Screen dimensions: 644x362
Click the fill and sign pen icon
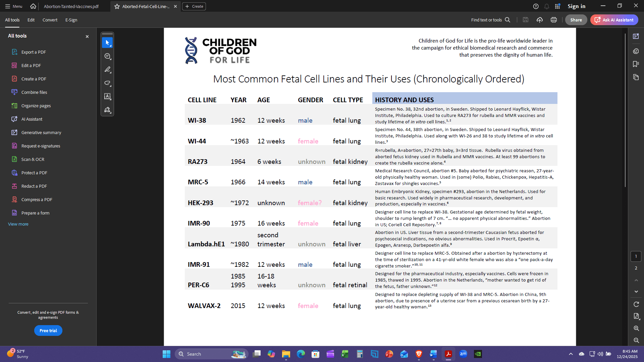click(x=107, y=110)
